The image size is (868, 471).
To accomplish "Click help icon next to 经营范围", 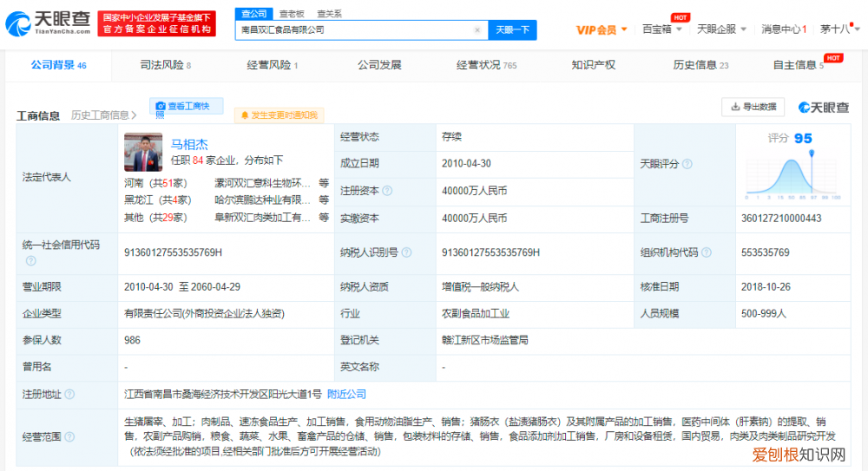I will pos(69,437).
